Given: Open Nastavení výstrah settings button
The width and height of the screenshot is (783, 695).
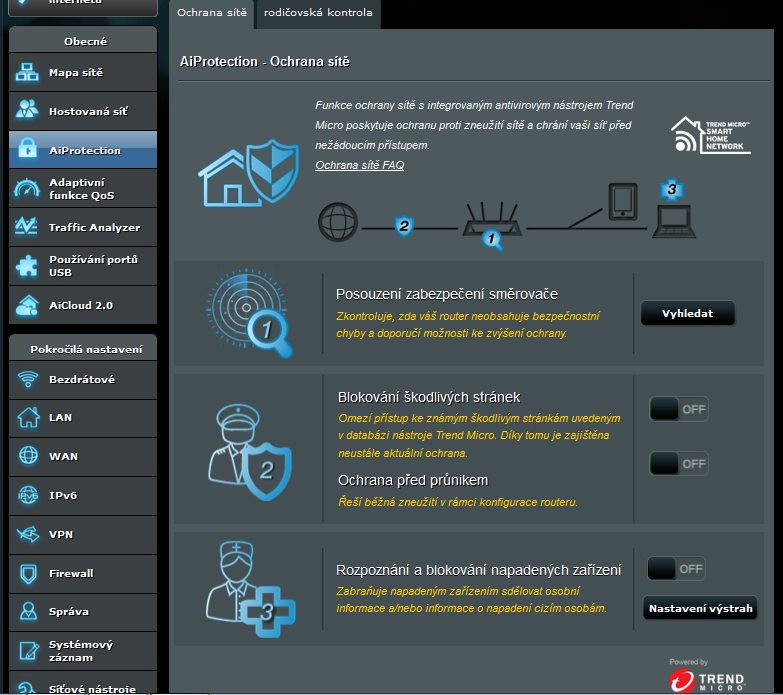Looking at the screenshot, I should (x=699, y=608).
